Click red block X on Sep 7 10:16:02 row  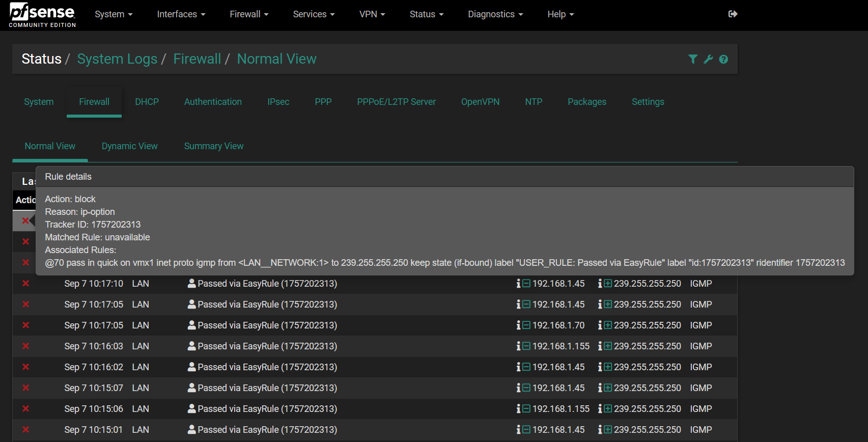pyautogui.click(x=25, y=367)
